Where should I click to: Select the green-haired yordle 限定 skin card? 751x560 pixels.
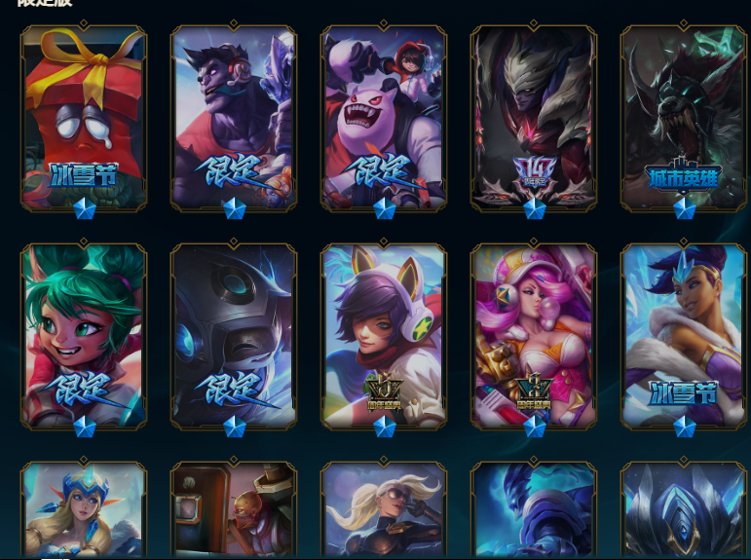[84, 336]
